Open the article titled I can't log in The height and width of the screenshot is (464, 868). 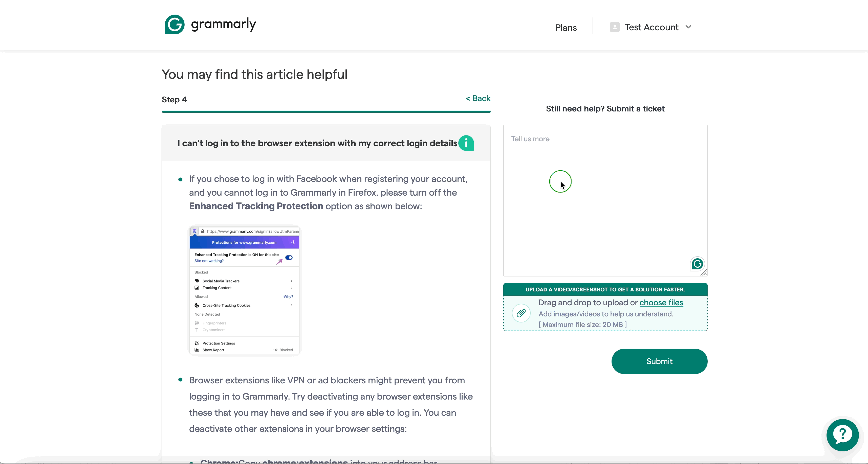point(317,143)
